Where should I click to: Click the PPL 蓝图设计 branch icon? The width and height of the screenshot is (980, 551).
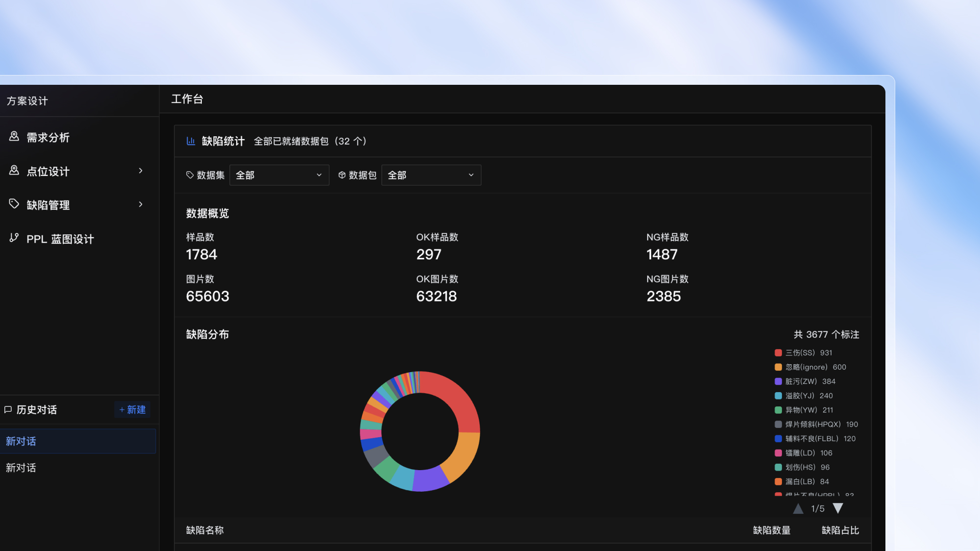(14, 238)
